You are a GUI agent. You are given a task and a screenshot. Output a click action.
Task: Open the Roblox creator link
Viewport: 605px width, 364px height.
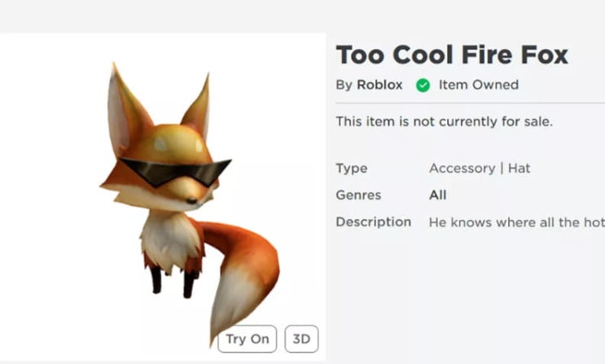379,85
